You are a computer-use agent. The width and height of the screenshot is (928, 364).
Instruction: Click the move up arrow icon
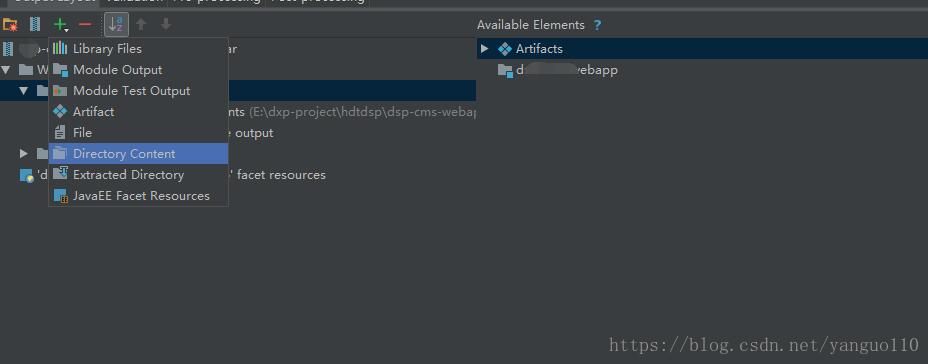141,24
